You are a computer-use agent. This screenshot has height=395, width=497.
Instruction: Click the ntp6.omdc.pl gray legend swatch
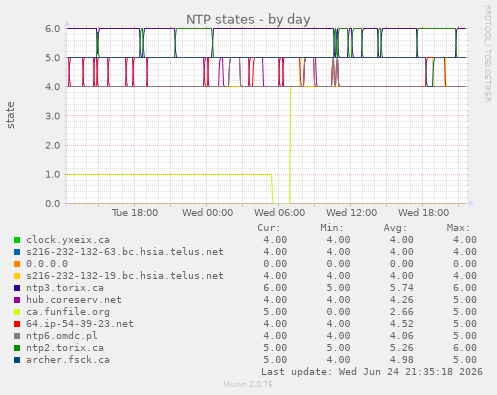click(x=17, y=336)
